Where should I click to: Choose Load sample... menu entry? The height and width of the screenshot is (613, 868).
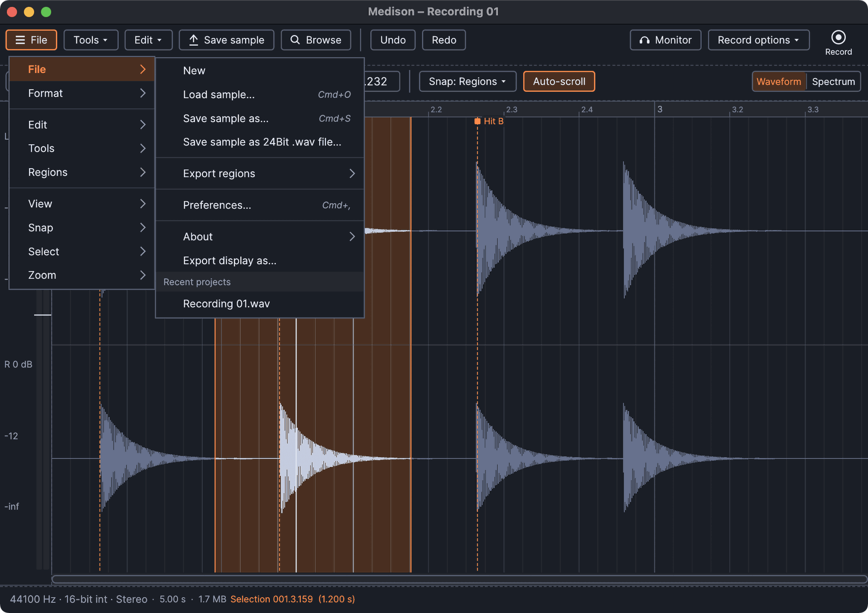260,95
